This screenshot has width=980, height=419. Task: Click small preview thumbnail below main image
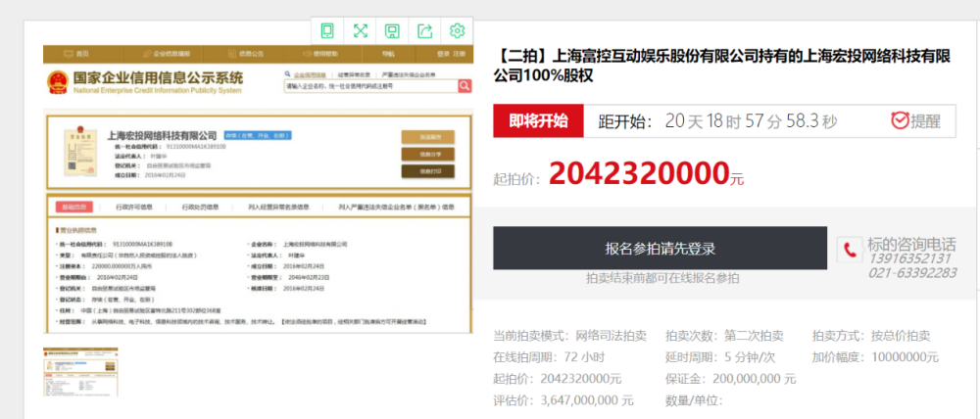(80, 372)
